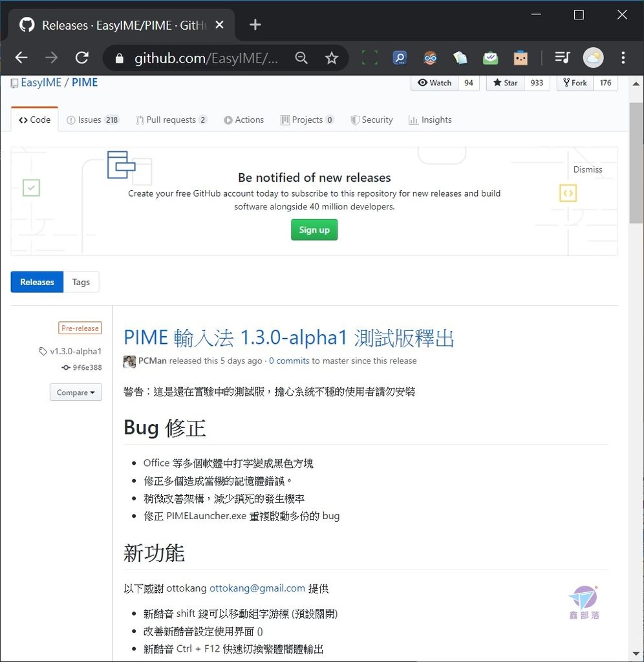
Task: Reload the current page
Action: pos(82,58)
